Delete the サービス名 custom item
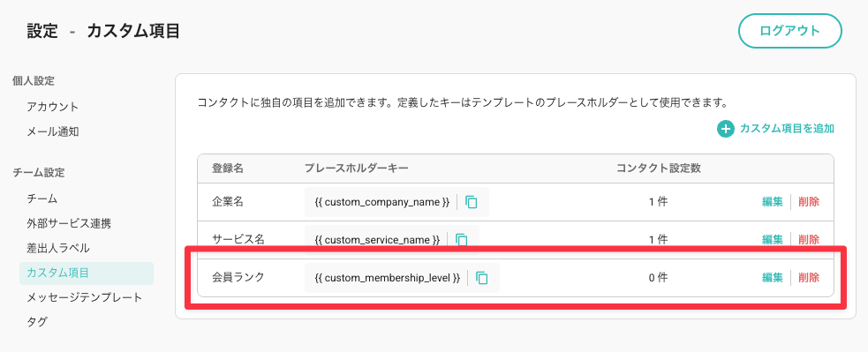868x352 pixels. coord(809,240)
